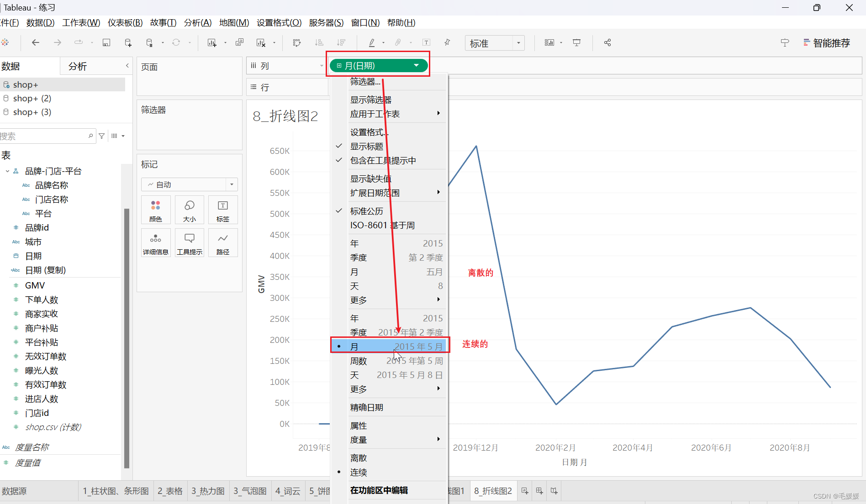
Task: Open the 月(日期) pill dropdown arrow
Action: pos(417,66)
